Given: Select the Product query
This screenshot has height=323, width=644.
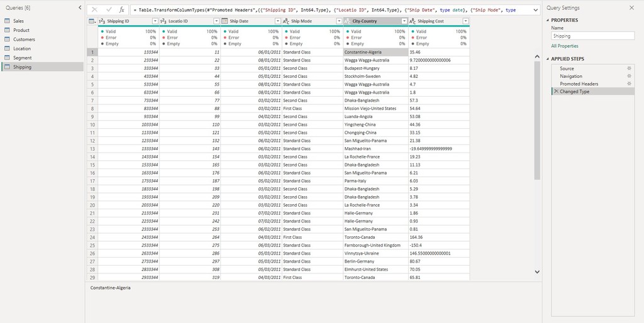Looking at the screenshot, I should 42,30.
